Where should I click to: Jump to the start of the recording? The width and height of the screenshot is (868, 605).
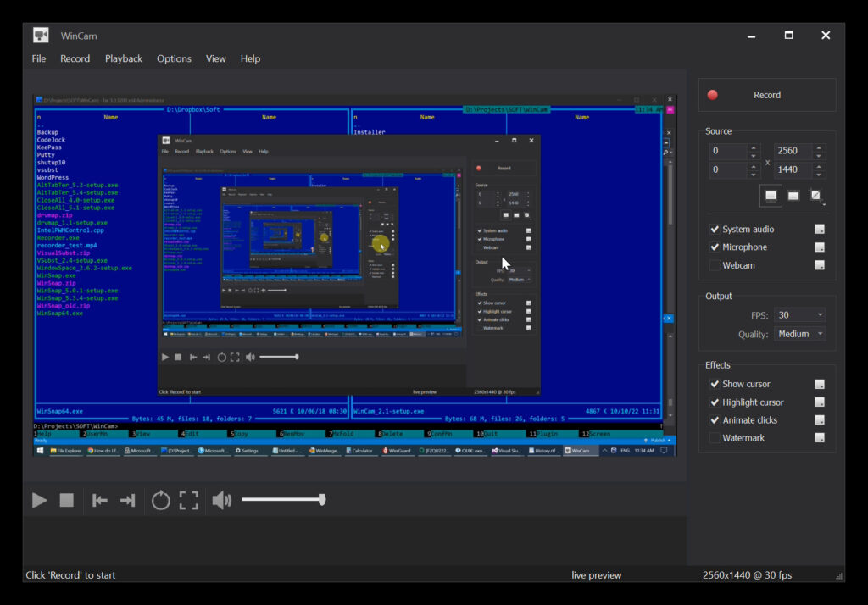coord(100,501)
